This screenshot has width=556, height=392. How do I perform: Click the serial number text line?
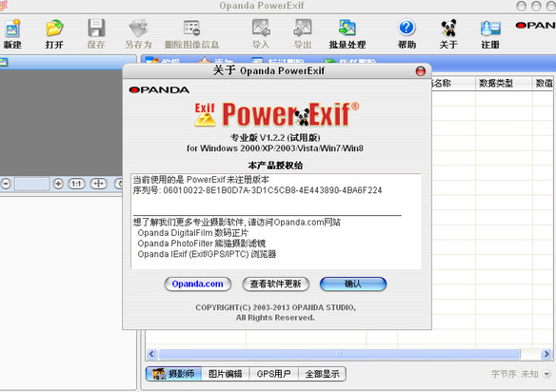tap(257, 190)
